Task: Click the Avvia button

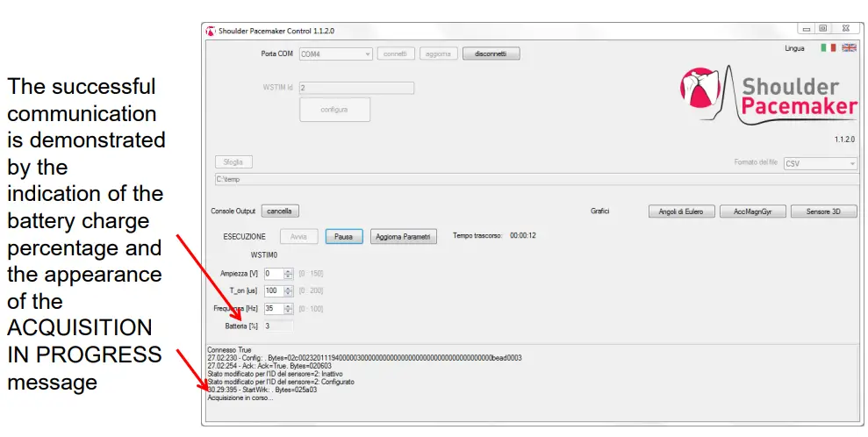Action: tap(299, 236)
